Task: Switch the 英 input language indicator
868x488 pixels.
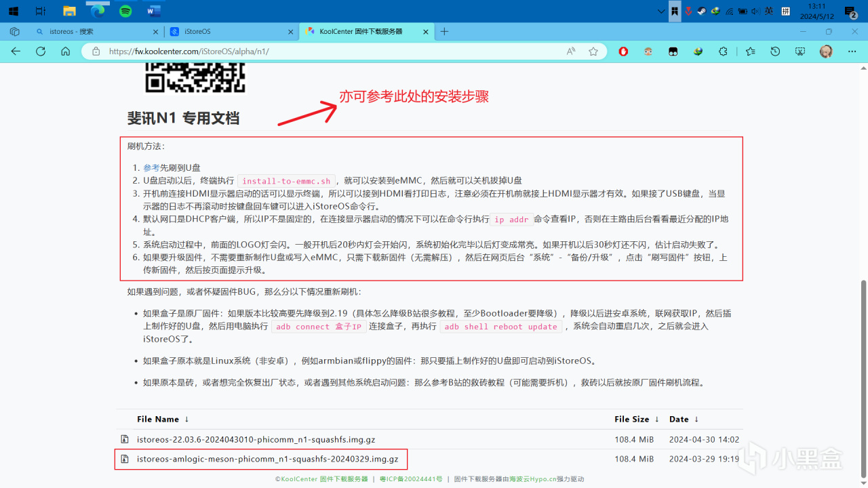Action: (769, 11)
